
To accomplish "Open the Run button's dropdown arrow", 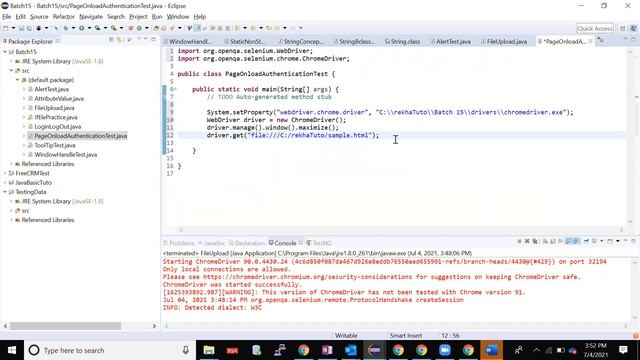I will click(x=89, y=28).
